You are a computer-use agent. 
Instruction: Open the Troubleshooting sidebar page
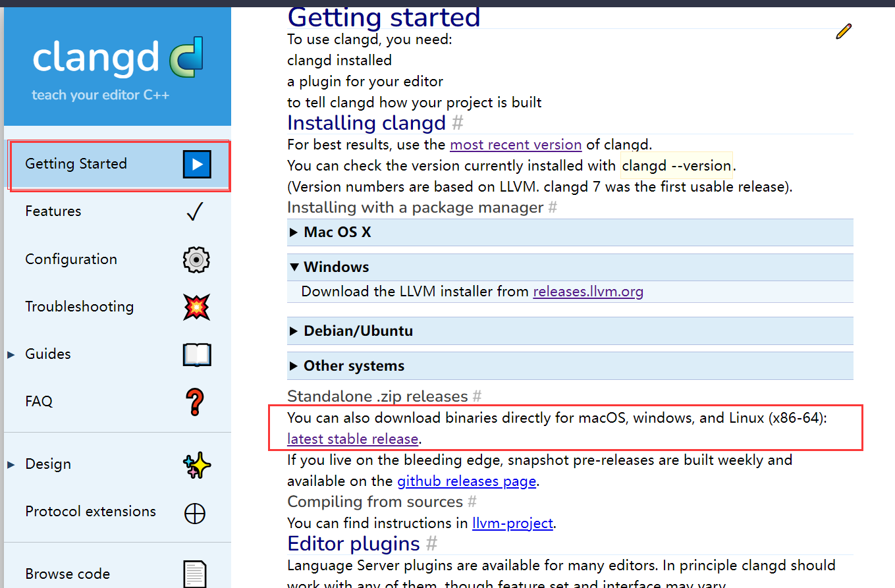pos(79,307)
